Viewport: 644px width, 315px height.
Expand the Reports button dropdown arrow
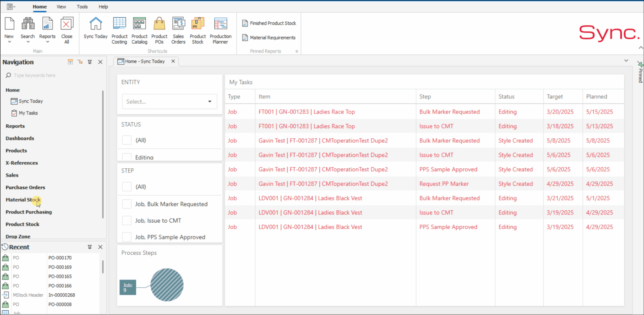47,42
